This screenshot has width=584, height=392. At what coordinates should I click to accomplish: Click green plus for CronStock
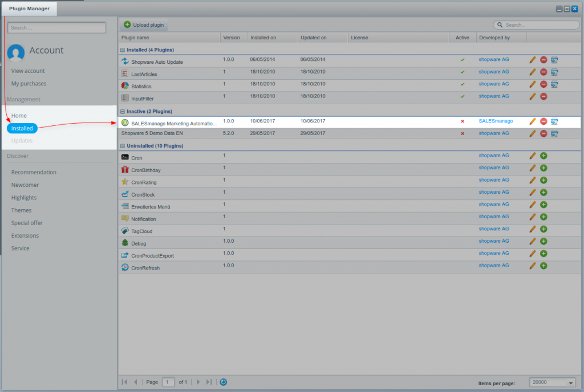click(x=544, y=193)
